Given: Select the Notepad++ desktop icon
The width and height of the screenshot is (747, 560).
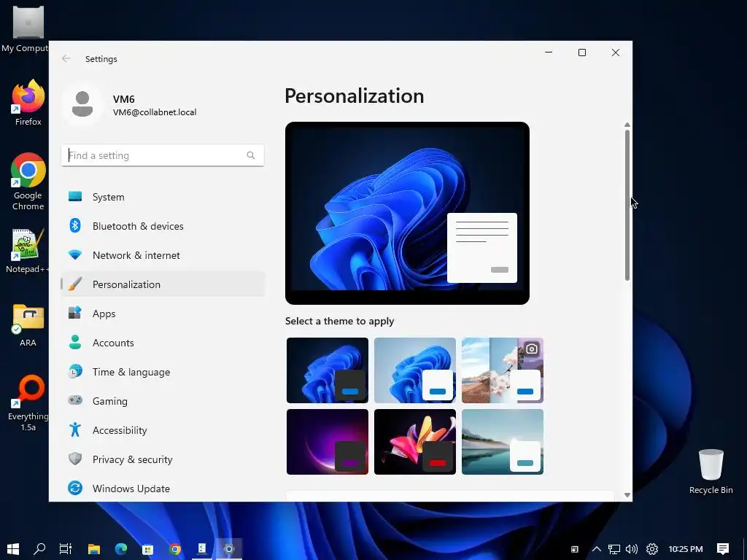Looking at the screenshot, I should tap(27, 251).
